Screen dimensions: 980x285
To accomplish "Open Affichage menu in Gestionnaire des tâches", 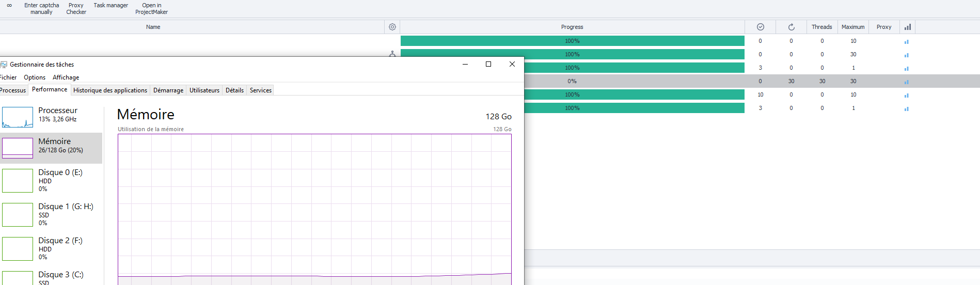I will [66, 77].
